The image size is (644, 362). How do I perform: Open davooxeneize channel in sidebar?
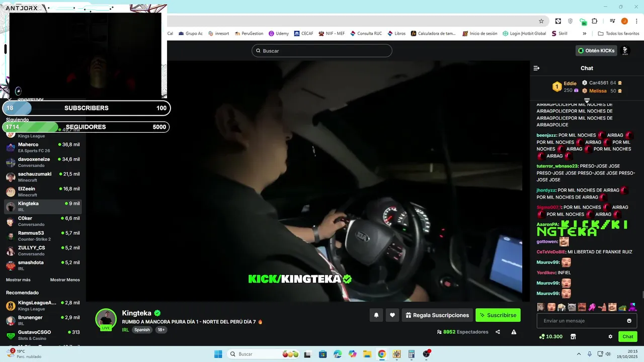pyautogui.click(x=43, y=162)
